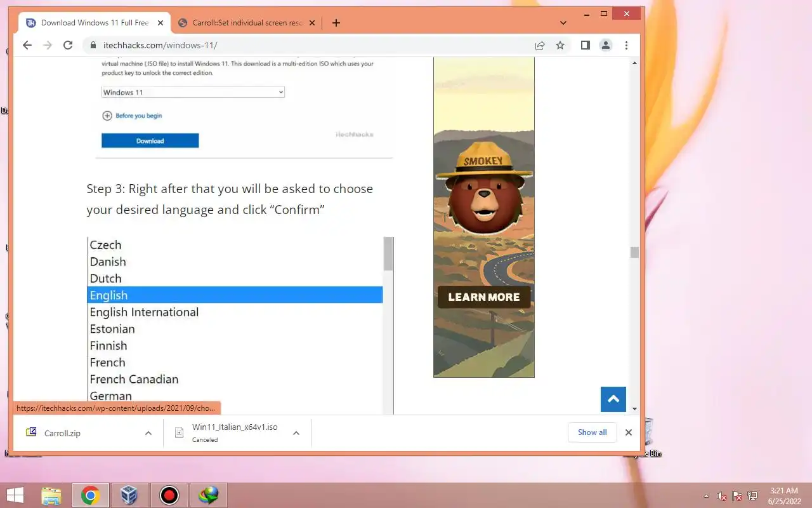Click the language list scrollbar thumb
Screen dimensions: 812x508
click(x=388, y=254)
